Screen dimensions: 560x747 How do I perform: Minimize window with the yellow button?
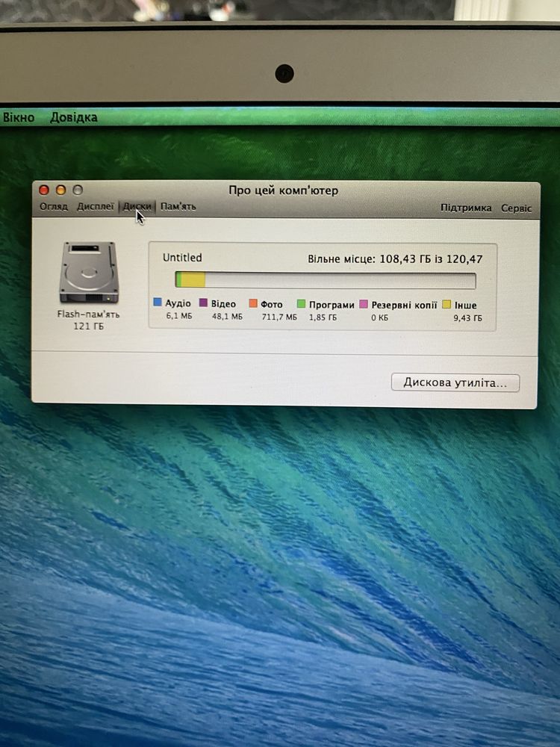coord(61,190)
